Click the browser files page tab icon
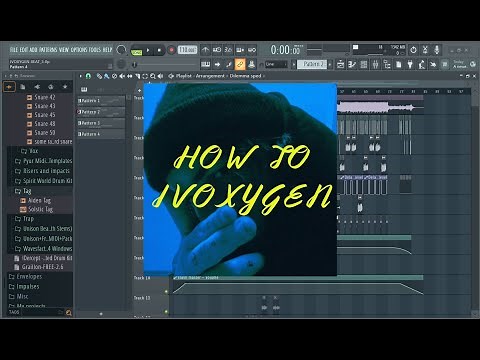 (x=23, y=87)
